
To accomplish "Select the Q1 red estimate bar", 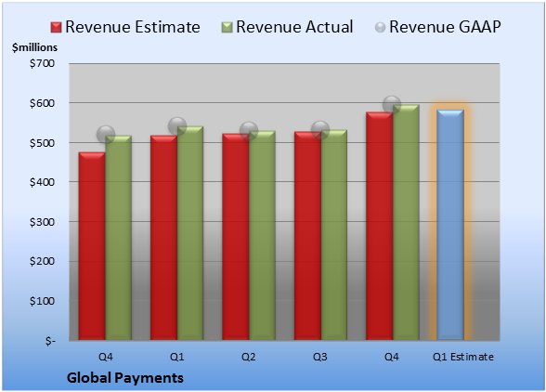I will coord(164,238).
